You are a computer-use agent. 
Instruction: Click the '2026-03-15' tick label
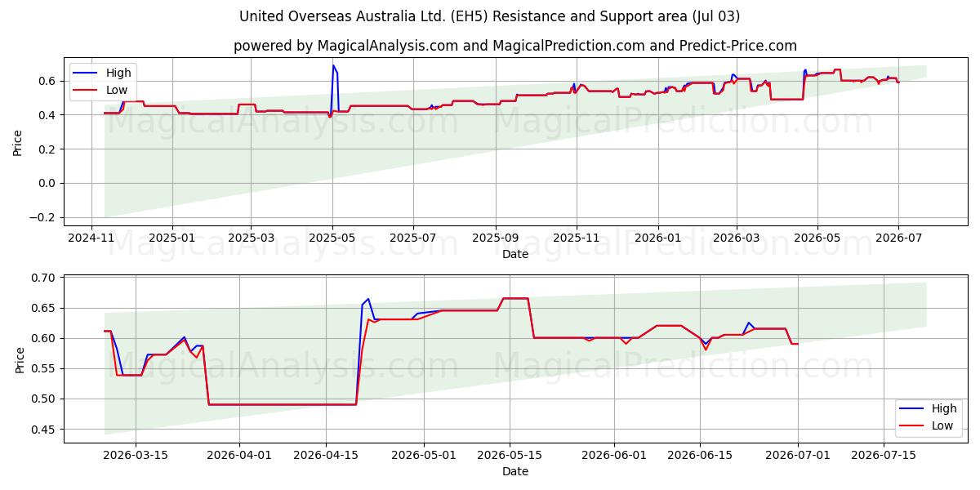tap(135, 457)
